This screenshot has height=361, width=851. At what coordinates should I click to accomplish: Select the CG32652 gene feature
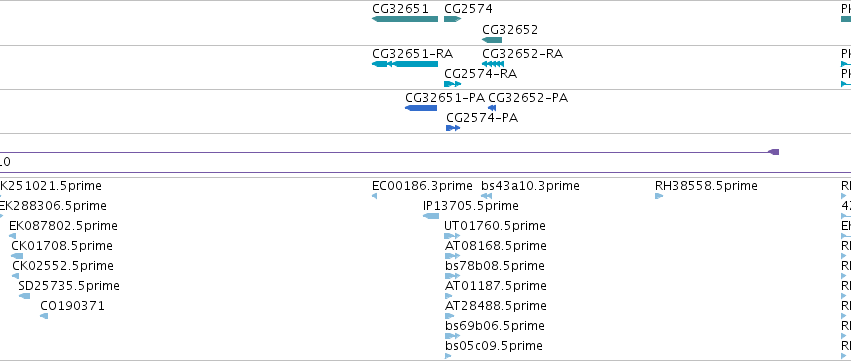pyautogui.click(x=492, y=40)
